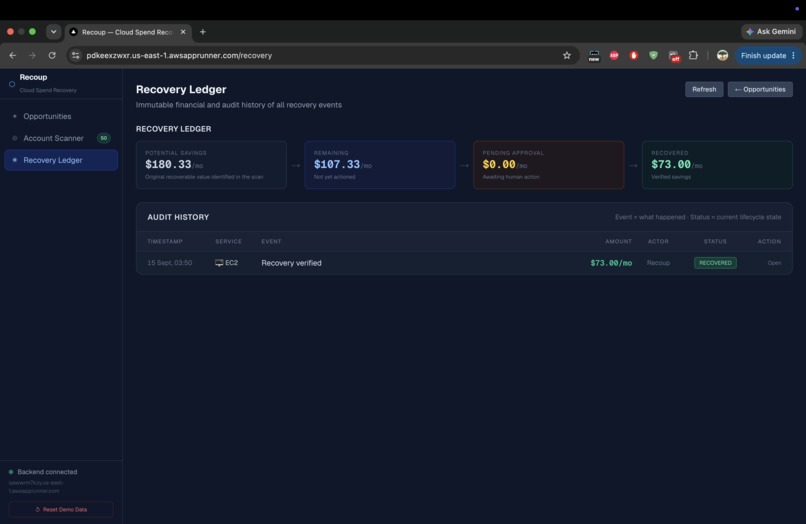
Task: Select Recovery Ledger in the sidebar
Action: (61, 160)
